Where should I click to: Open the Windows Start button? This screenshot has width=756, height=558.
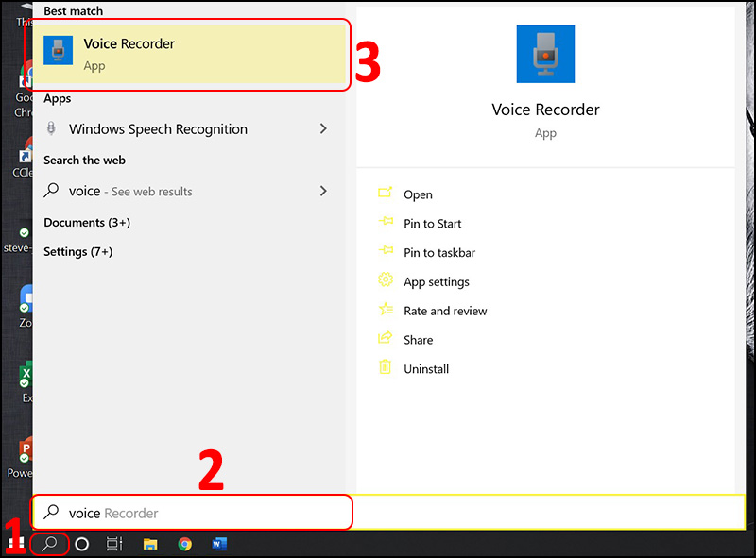click(x=14, y=544)
